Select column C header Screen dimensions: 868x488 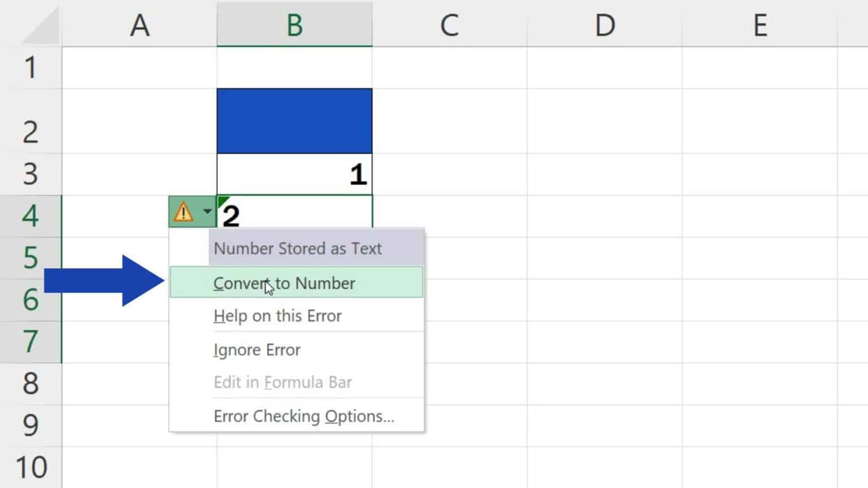click(449, 25)
